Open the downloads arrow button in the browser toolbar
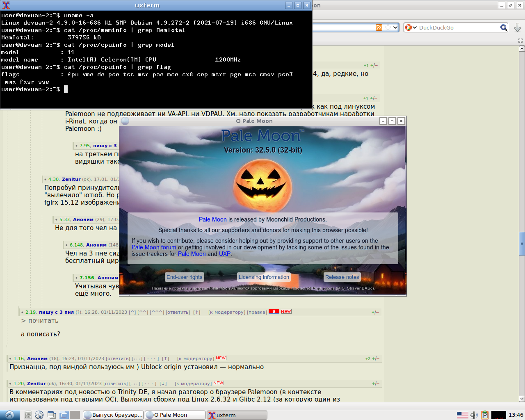 point(518,27)
